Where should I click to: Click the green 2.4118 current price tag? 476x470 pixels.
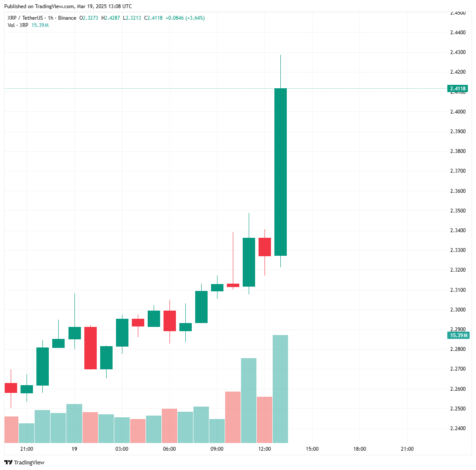458,89
